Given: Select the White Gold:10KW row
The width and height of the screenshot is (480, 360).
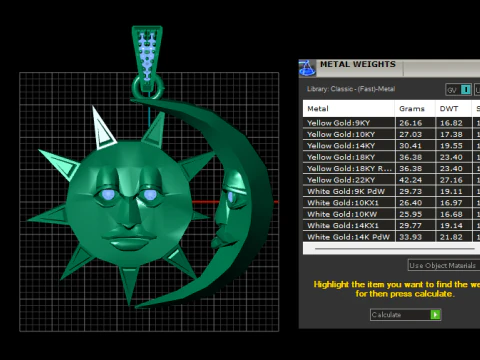Looking at the screenshot, I should 391,214.
